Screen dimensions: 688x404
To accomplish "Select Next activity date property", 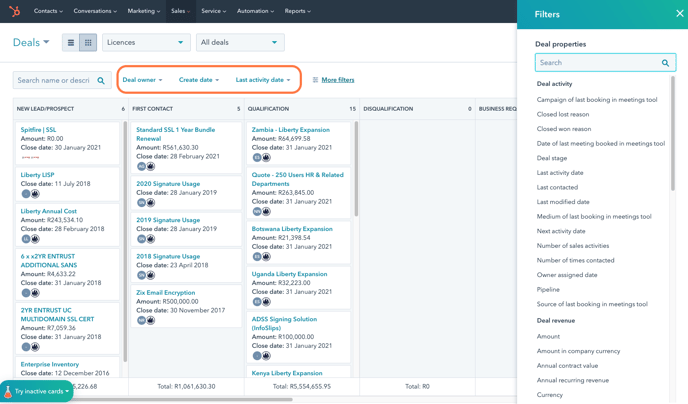I will (x=561, y=231).
